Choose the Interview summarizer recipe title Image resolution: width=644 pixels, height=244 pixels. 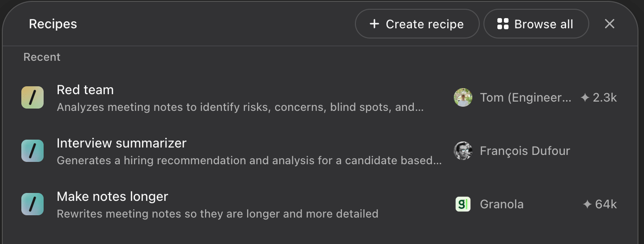click(122, 143)
